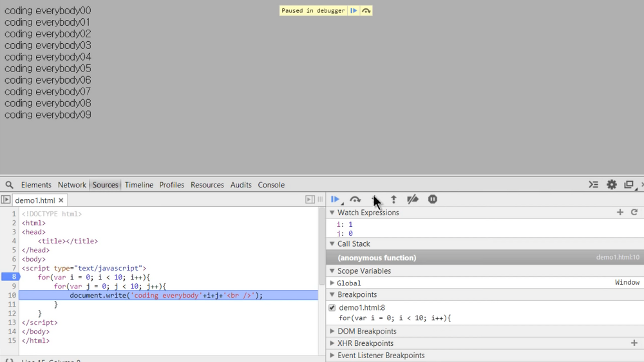Screen dimensions: 644x362
Task: Change DevTools dock position icon
Action: click(x=629, y=184)
